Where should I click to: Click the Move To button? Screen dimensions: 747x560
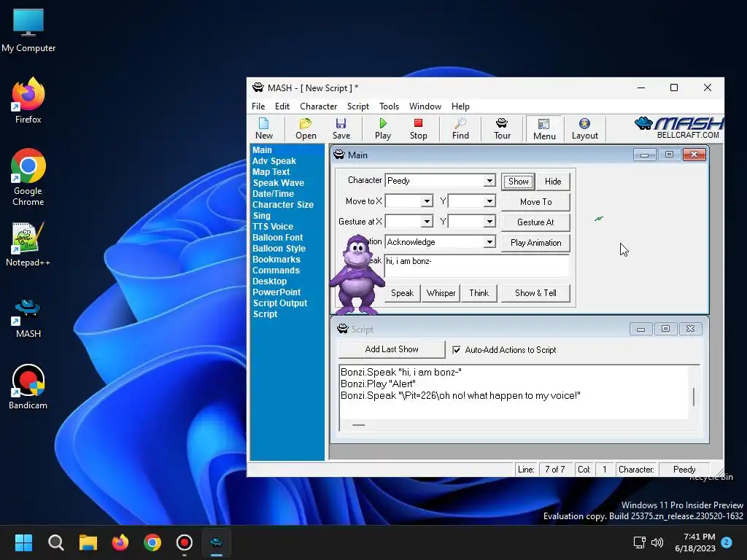coord(535,202)
